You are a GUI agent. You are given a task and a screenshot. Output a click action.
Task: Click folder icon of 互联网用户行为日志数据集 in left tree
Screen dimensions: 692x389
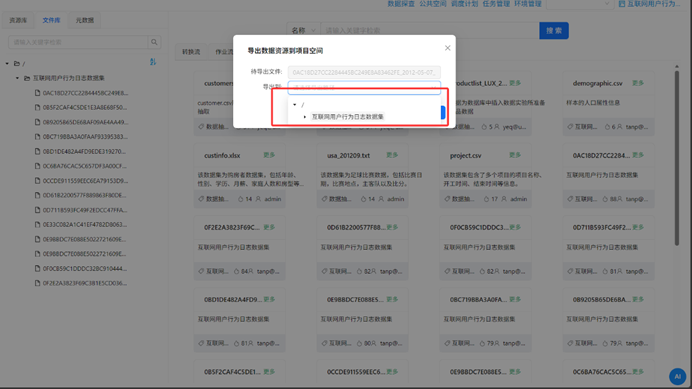pyautogui.click(x=27, y=78)
